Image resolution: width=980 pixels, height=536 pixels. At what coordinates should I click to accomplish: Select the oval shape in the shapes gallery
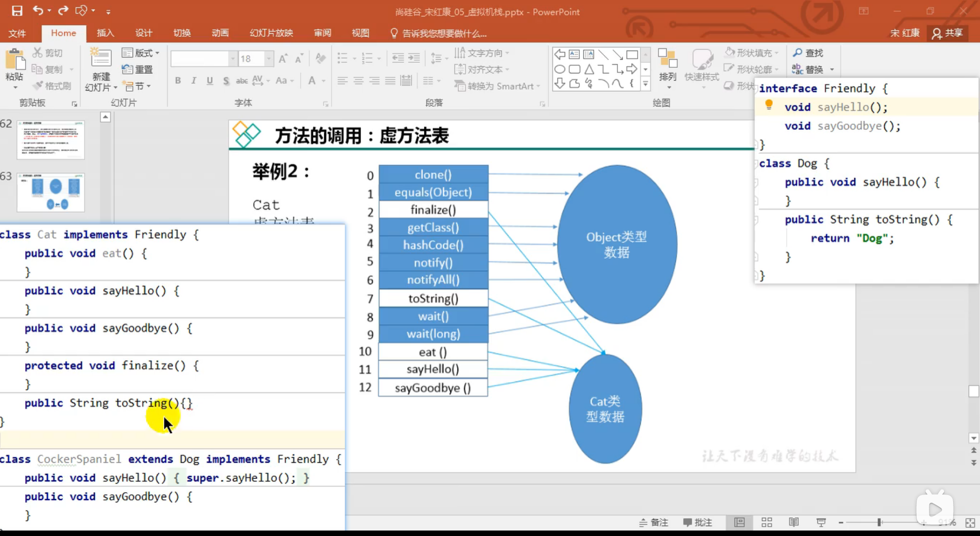pos(560,69)
